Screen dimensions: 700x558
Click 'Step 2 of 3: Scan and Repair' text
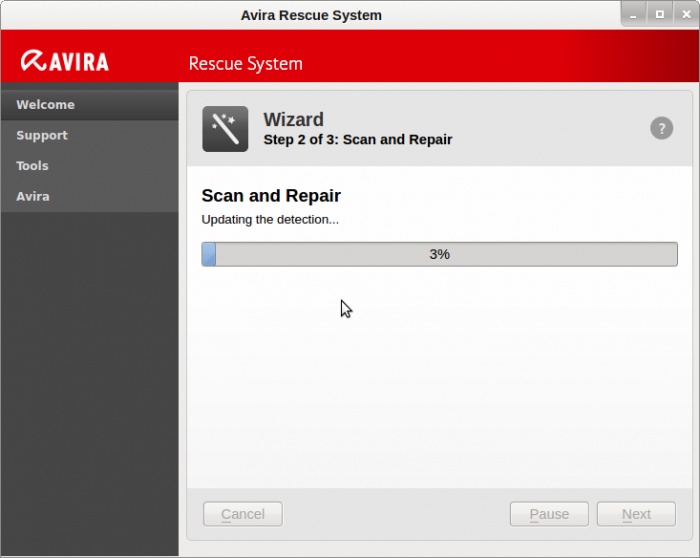[358, 139]
